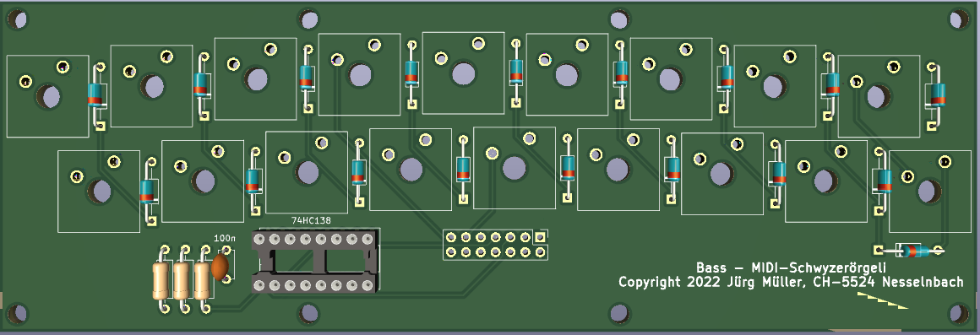Select the middle beige resistor of three
Viewport: 980px width, 335px height.
click(x=182, y=280)
